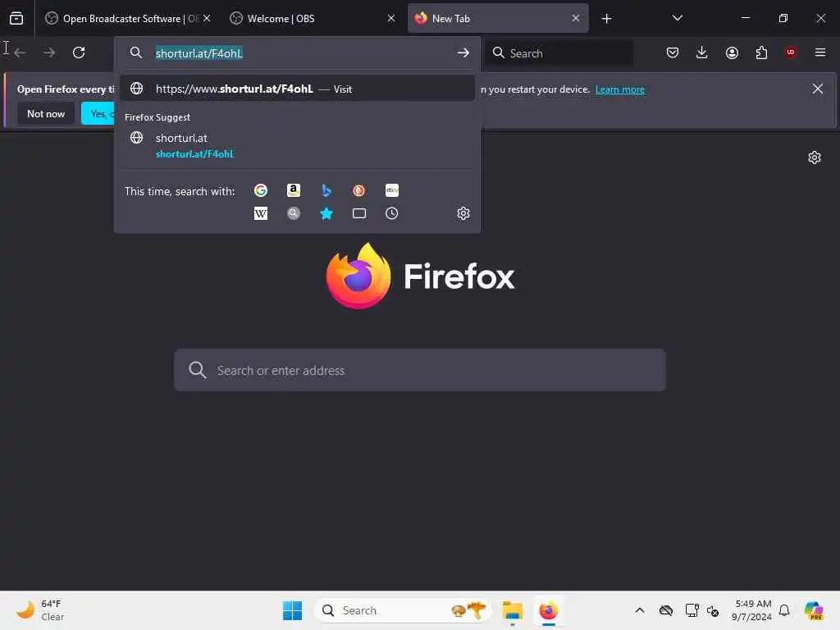This screenshot has height=630, width=840.
Task: Click the Go arrow in the address bar
Action: click(x=463, y=52)
